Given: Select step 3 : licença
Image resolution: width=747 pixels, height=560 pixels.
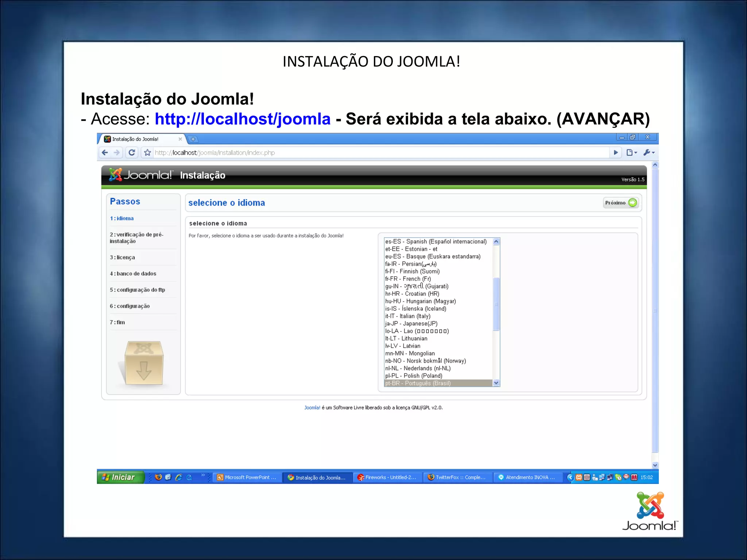Looking at the screenshot, I should pyautogui.click(x=123, y=257).
